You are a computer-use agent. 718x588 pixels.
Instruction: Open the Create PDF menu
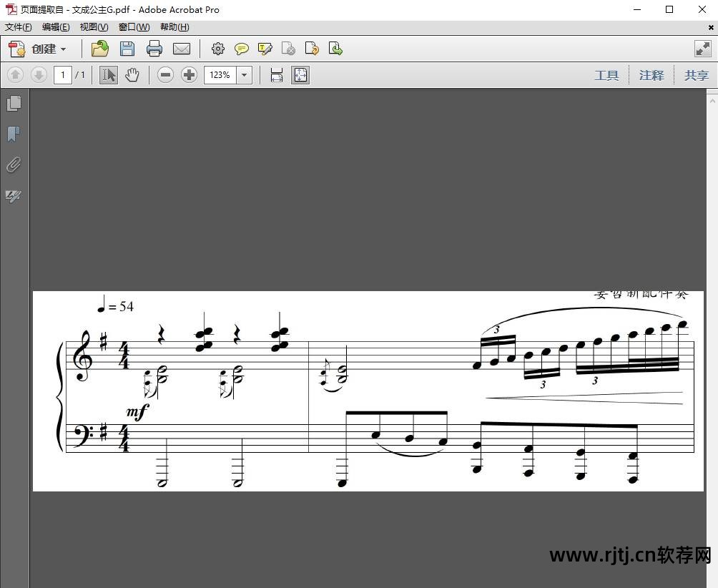pyautogui.click(x=38, y=49)
